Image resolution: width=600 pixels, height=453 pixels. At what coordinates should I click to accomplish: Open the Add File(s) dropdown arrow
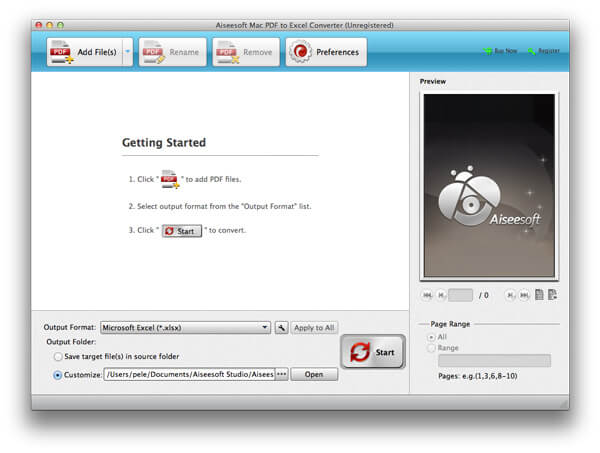tap(127, 52)
